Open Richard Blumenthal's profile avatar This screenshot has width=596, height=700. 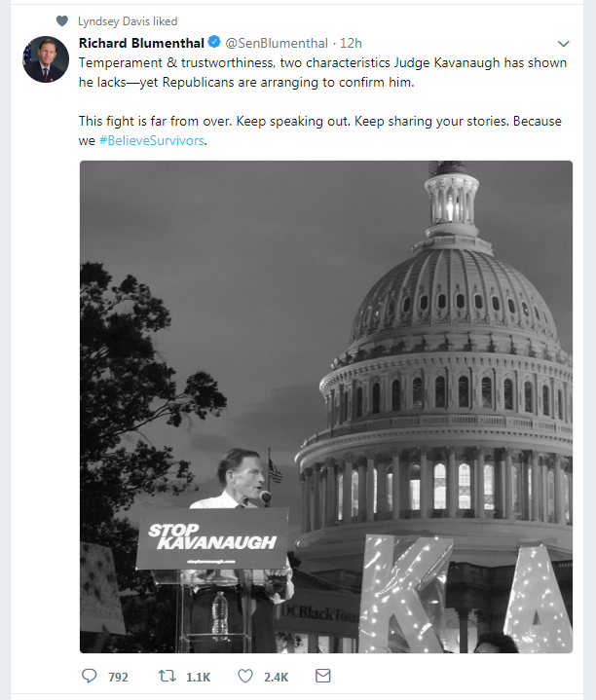(x=45, y=58)
